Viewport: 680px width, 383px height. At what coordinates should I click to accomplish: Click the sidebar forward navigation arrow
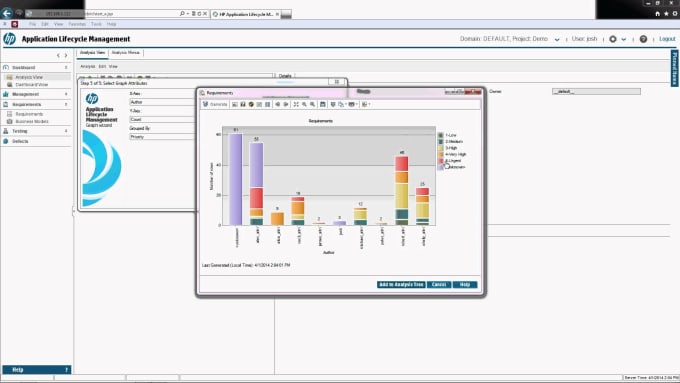[66, 56]
